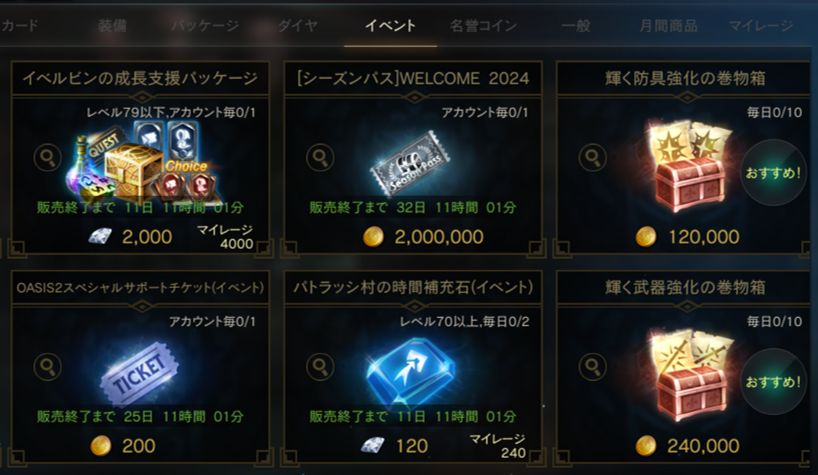Viewport: 818px width, 475px height.
Task: Buy the season pass for 2,000,000 gold
Action: tap(423, 237)
